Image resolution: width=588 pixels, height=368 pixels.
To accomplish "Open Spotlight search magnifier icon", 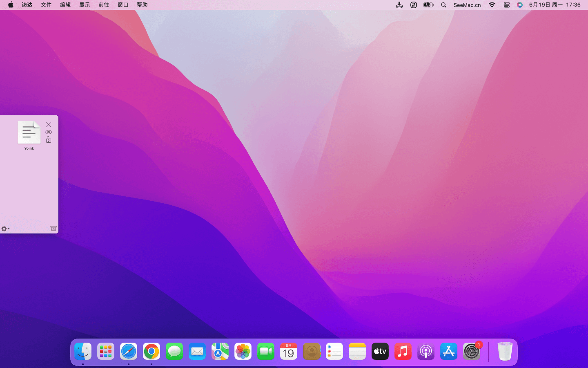I will coord(444,5).
